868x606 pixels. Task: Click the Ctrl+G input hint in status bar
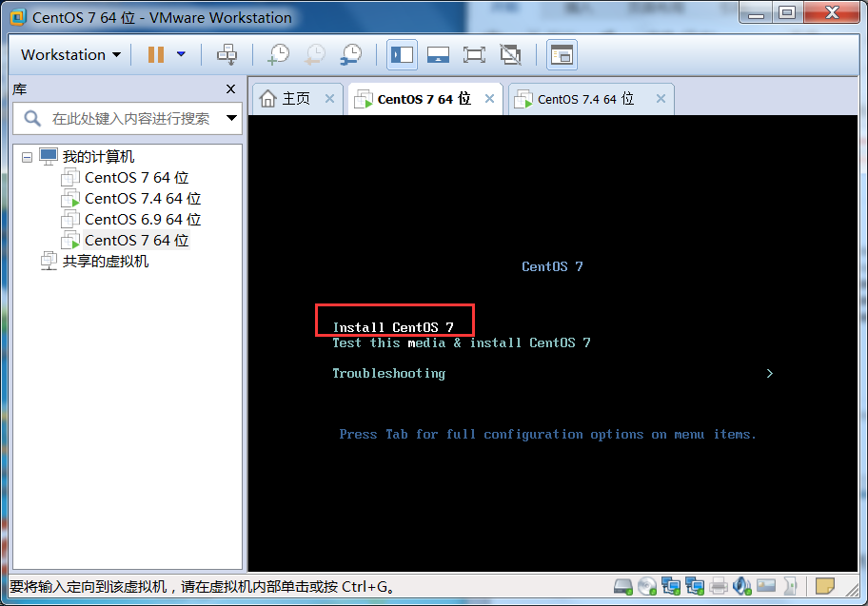pyautogui.click(x=203, y=587)
